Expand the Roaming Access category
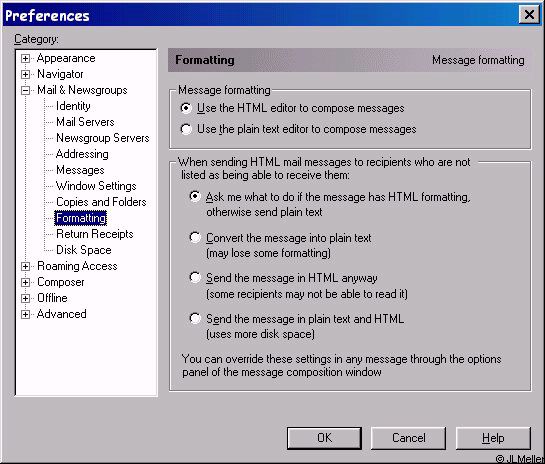 25,267
